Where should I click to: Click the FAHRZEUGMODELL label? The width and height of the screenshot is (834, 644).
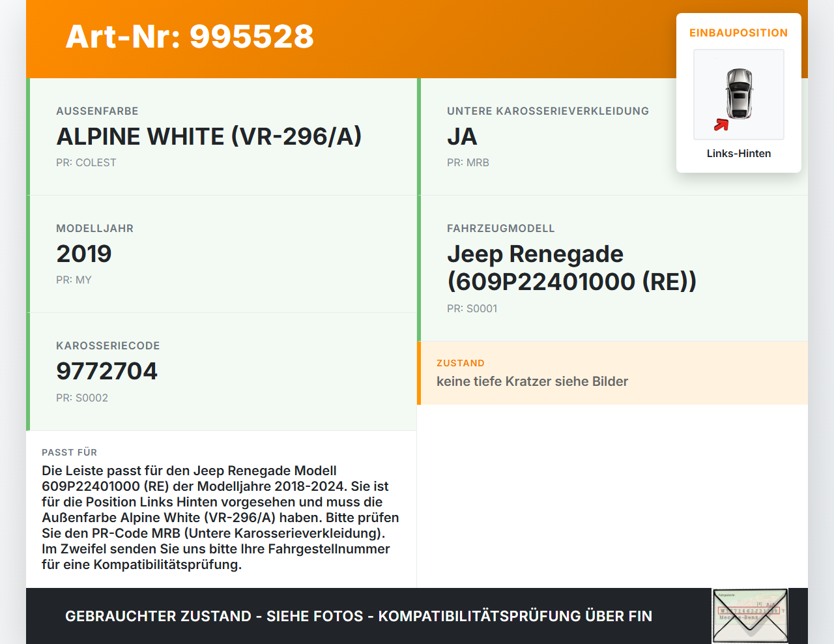coord(500,228)
